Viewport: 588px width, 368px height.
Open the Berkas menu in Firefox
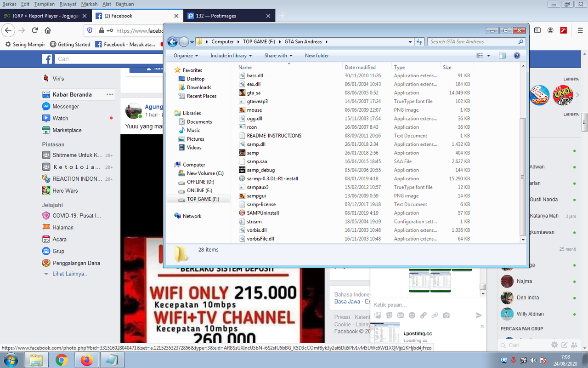(x=10, y=4)
